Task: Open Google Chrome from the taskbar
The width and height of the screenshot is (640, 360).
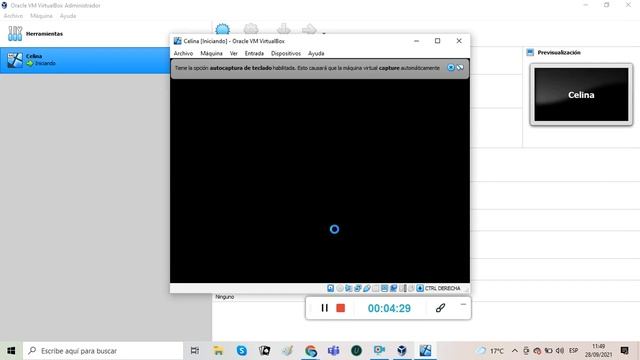Action: [311, 351]
